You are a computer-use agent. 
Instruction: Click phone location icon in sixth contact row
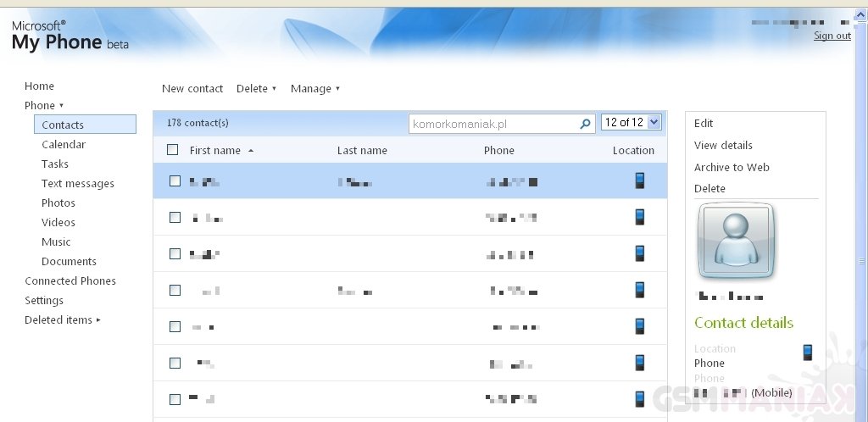coord(639,363)
